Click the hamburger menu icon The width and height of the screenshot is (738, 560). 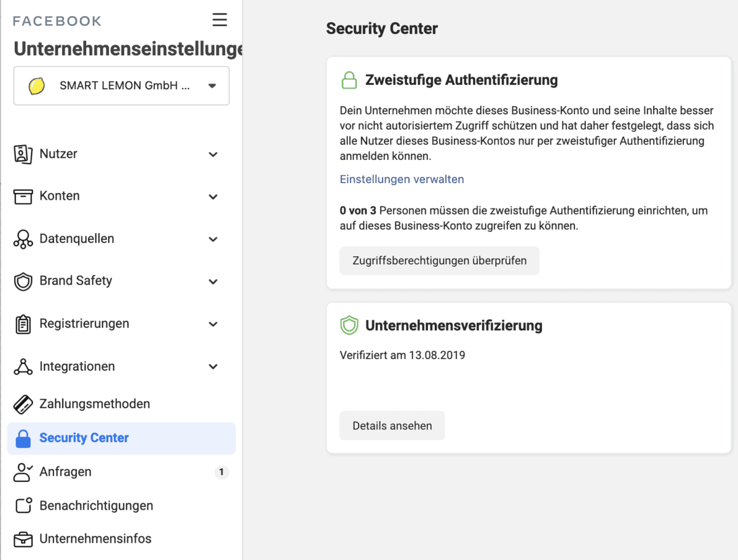click(220, 20)
